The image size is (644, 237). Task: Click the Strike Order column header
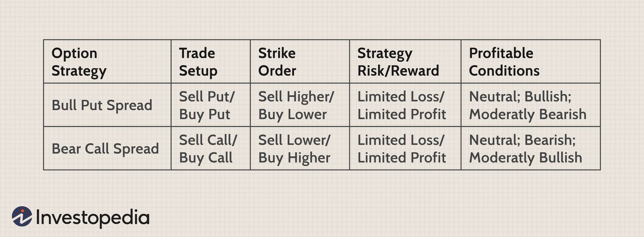coord(300,62)
